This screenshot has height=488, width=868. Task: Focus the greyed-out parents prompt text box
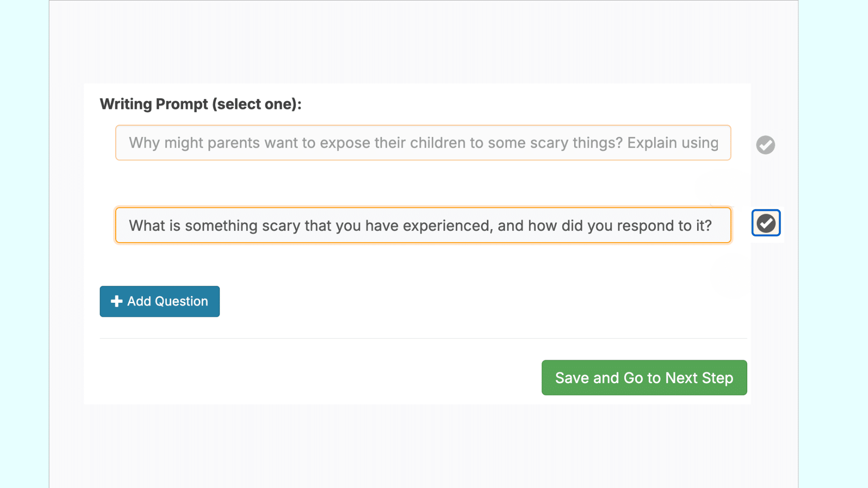point(423,143)
